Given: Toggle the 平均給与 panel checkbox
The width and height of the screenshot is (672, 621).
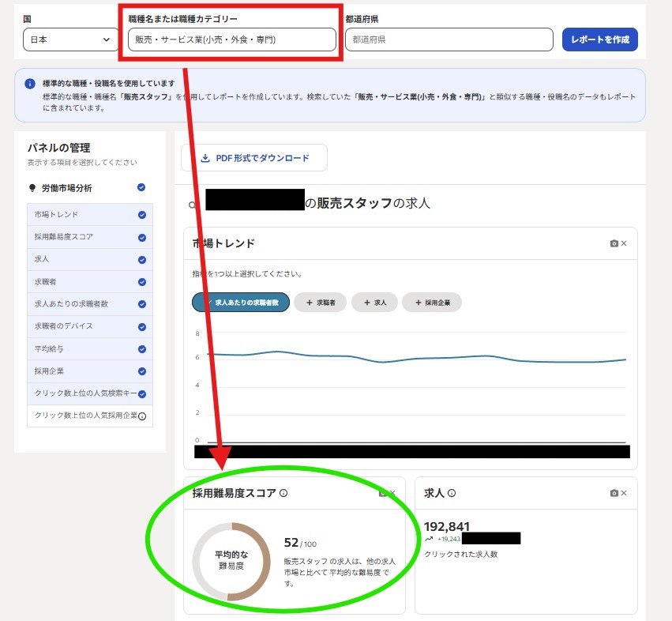Looking at the screenshot, I should (x=142, y=348).
